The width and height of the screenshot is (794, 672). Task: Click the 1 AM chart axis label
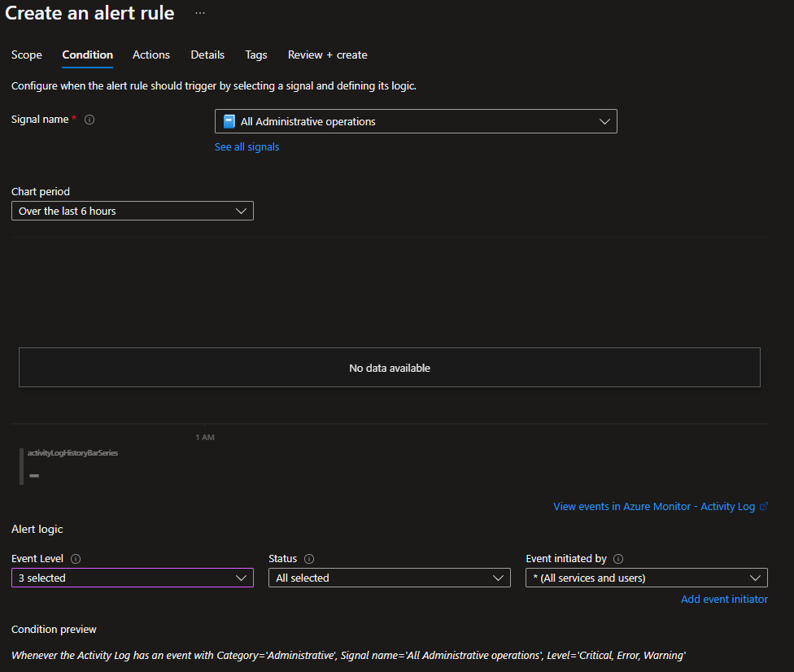[205, 437]
